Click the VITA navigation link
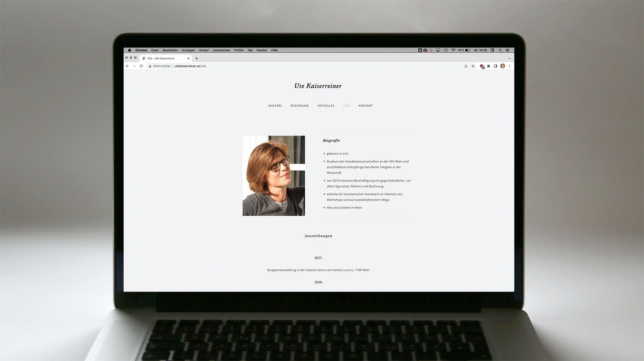Screen dimensions: 644x361 [x=347, y=106]
